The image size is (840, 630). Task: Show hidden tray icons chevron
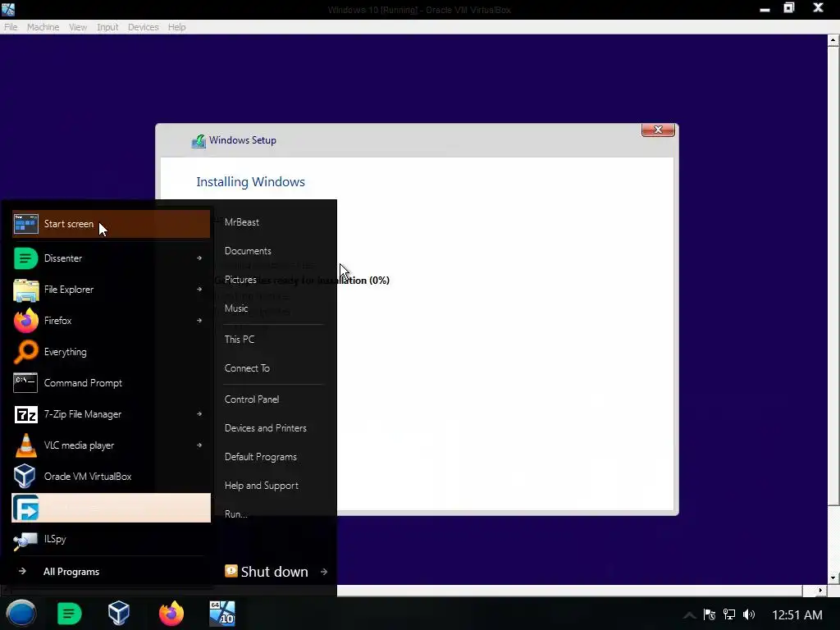(x=689, y=615)
